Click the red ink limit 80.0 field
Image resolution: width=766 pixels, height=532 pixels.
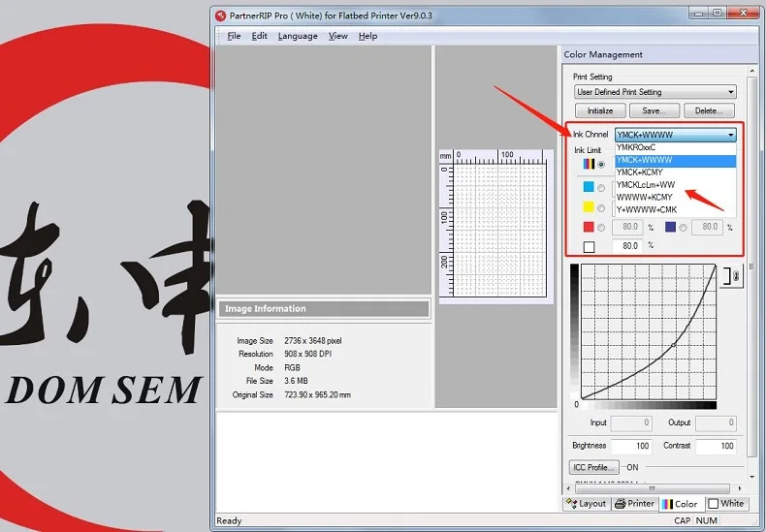(x=627, y=227)
